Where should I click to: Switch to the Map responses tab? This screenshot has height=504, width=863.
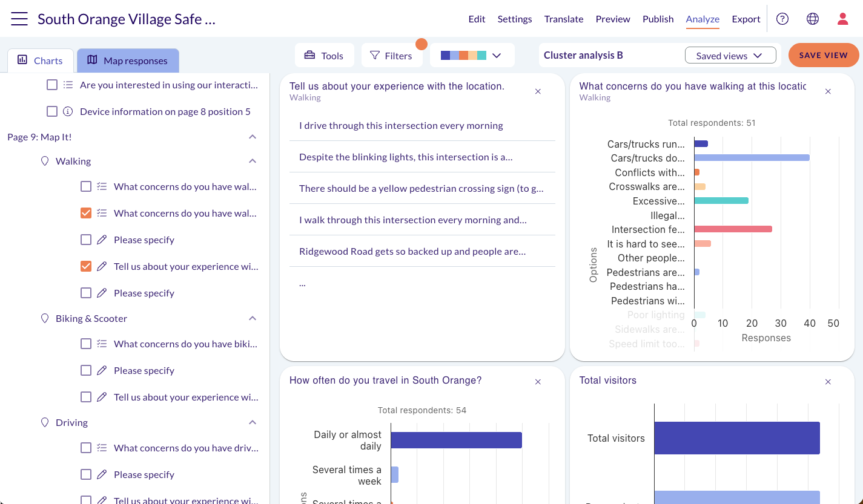click(x=128, y=61)
